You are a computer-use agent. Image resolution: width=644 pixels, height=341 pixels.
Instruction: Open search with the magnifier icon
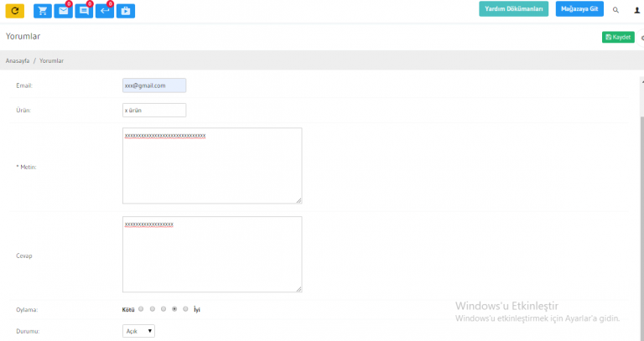point(616,10)
